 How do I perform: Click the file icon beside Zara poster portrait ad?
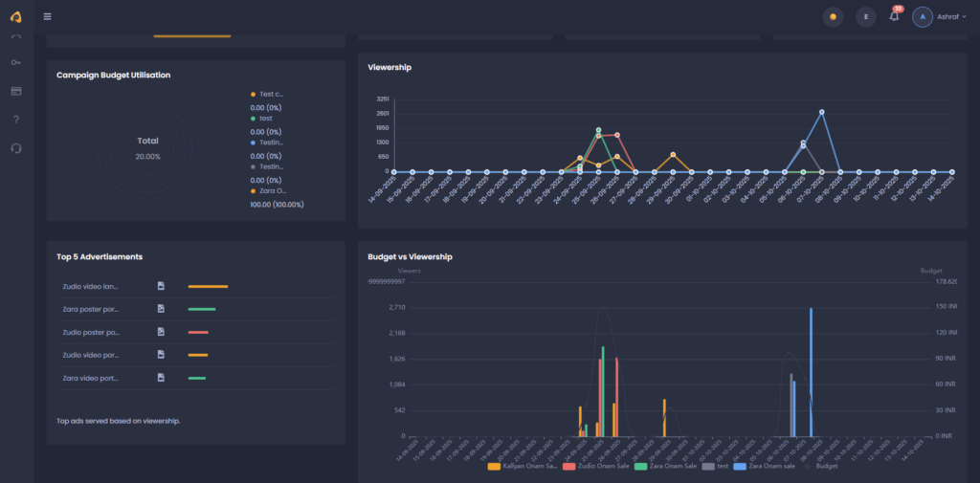point(162,309)
